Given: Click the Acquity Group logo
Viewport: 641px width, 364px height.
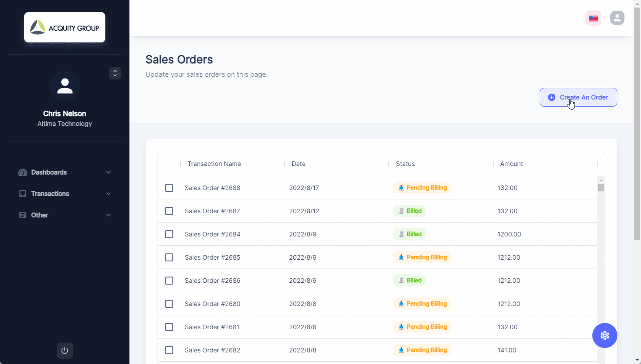Looking at the screenshot, I should tap(65, 27).
